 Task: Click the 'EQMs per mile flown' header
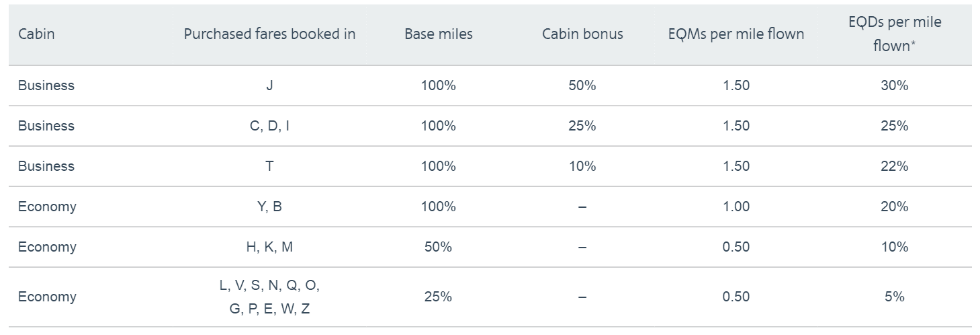click(x=736, y=34)
